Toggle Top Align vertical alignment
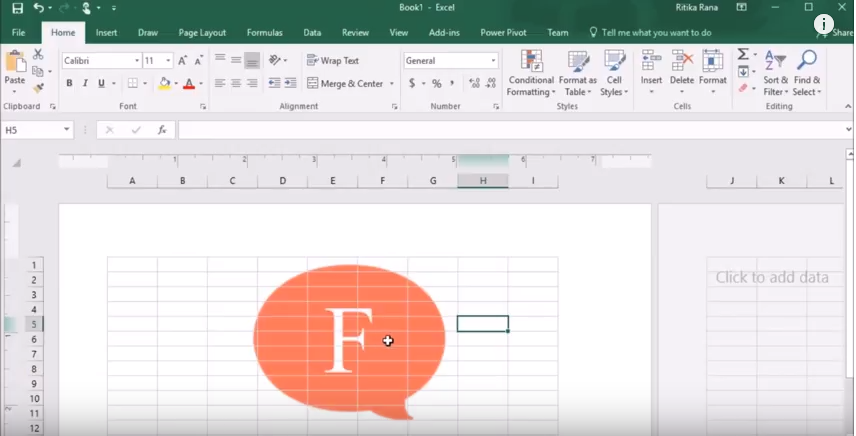The image size is (856, 436). (x=220, y=59)
